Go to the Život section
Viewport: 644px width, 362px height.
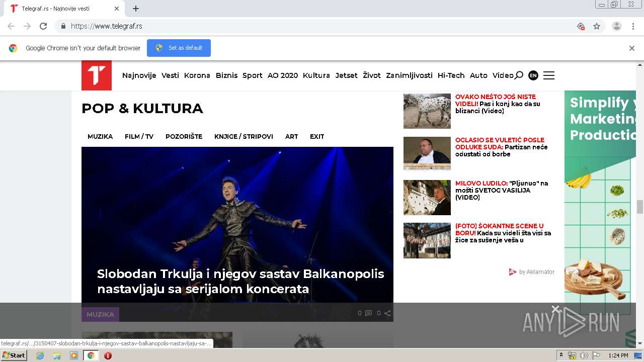click(x=372, y=75)
